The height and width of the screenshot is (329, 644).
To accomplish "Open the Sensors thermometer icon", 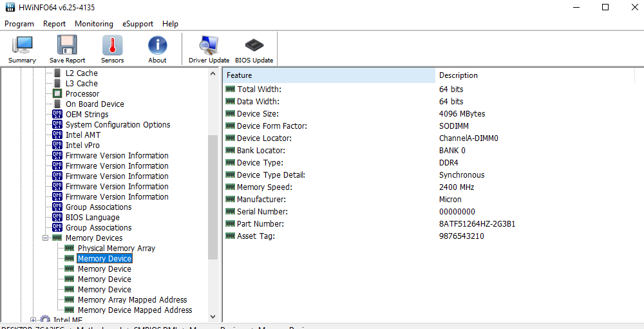I will (x=112, y=49).
